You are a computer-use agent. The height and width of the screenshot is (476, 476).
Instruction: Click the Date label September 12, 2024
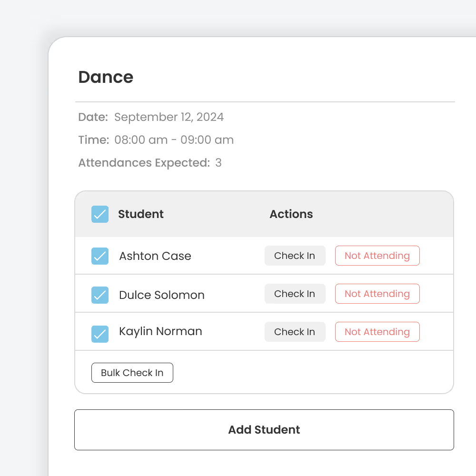169,117
